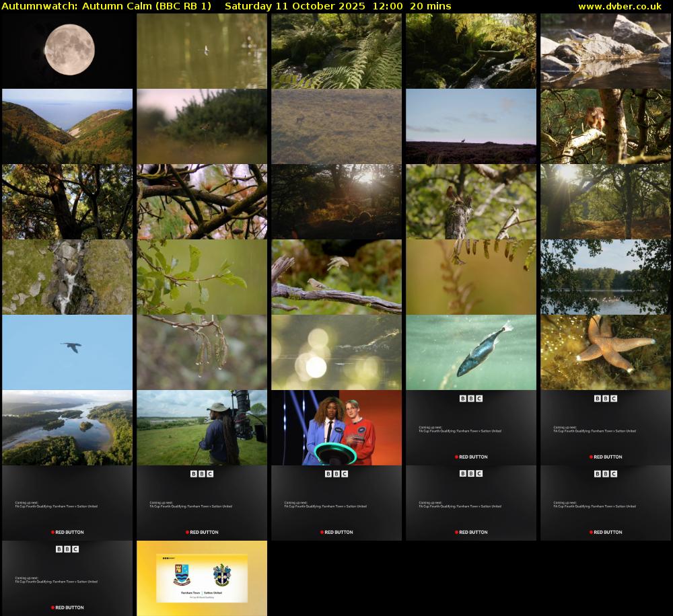Click the Autumnwatch: Autumn Calm title text
673x616 pixels.
pyautogui.click(x=106, y=6)
